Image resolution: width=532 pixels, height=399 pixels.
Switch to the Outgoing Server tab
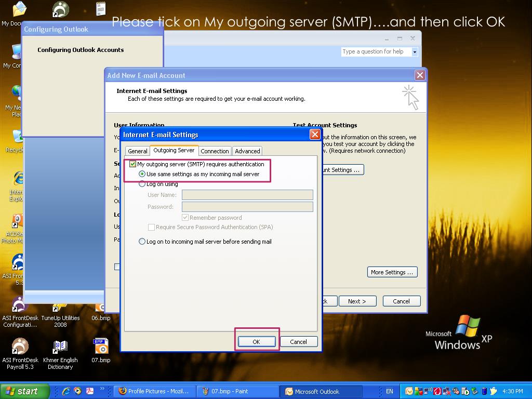pos(174,150)
